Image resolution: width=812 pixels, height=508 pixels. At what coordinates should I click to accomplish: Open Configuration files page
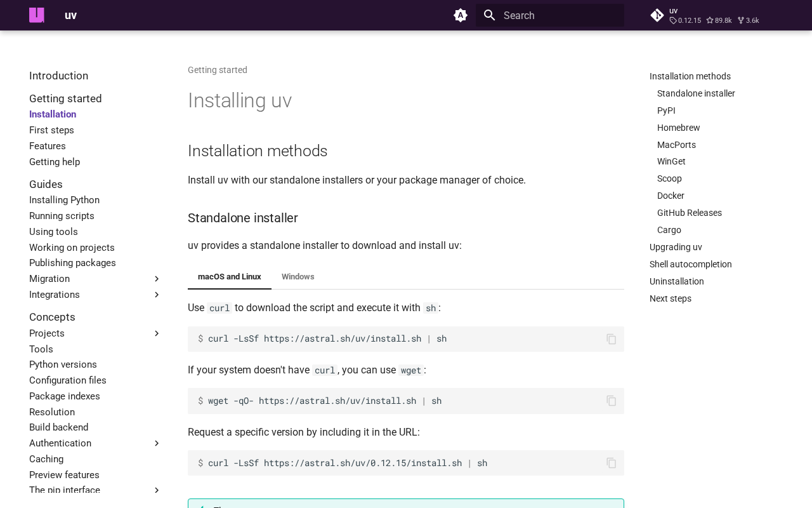coord(68,380)
